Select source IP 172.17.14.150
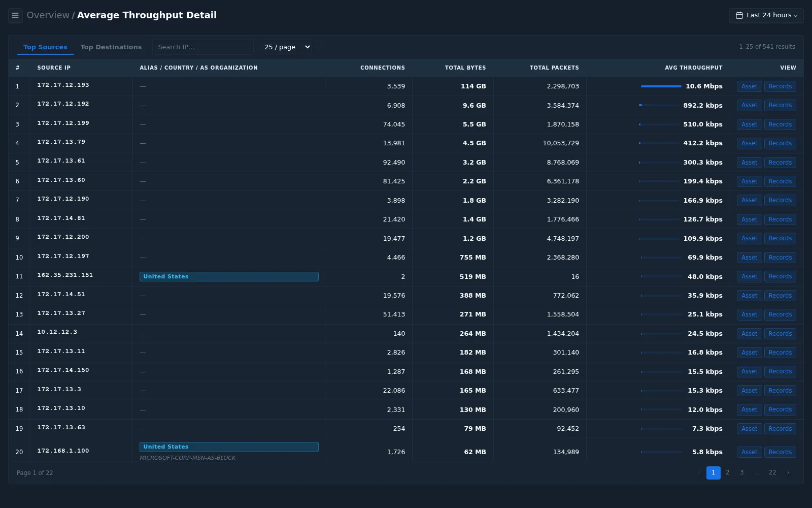This screenshot has width=812, height=508. [63, 370]
